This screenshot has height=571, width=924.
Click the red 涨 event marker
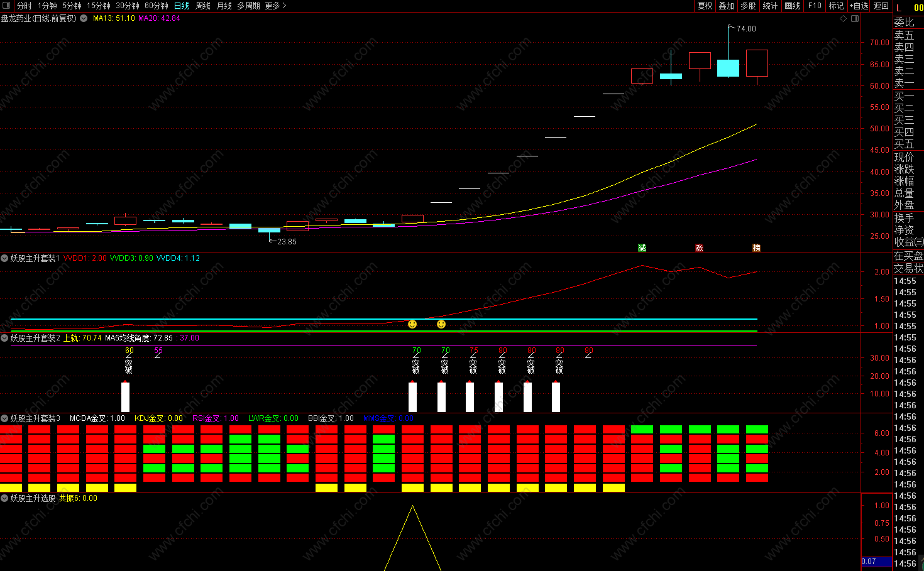(699, 248)
